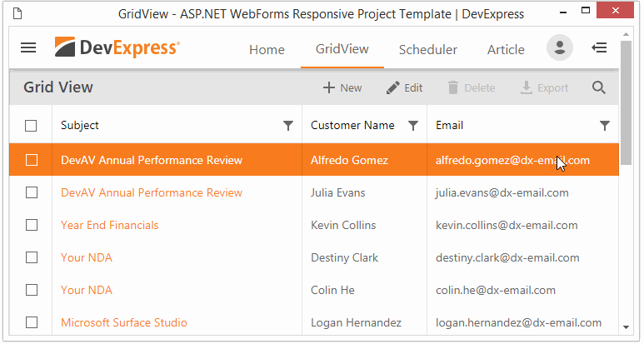Check the Alfredo Gomez row checkbox

click(31, 160)
